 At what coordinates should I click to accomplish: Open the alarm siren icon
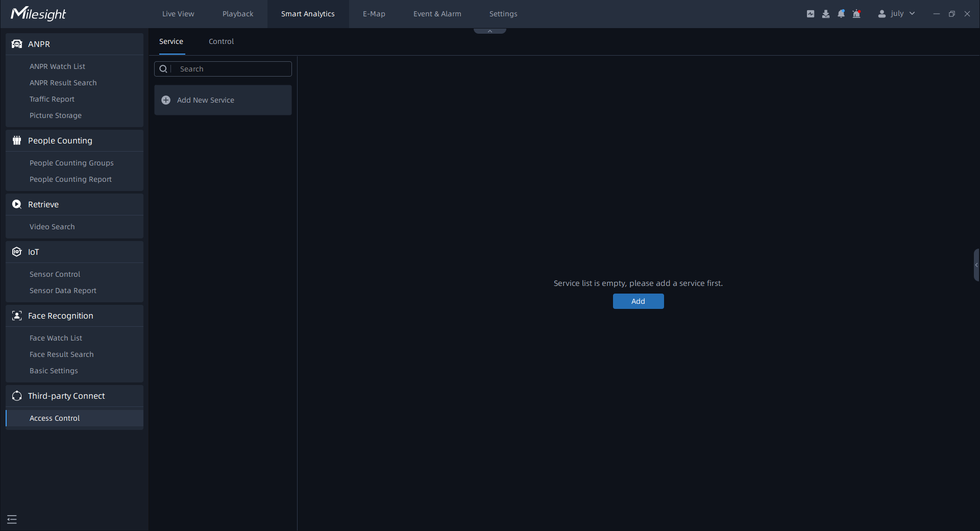point(856,14)
